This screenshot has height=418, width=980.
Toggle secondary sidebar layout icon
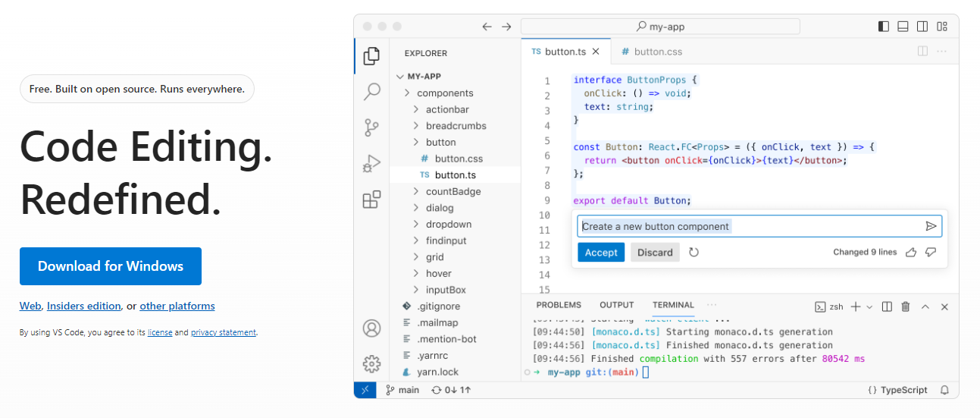point(922,27)
